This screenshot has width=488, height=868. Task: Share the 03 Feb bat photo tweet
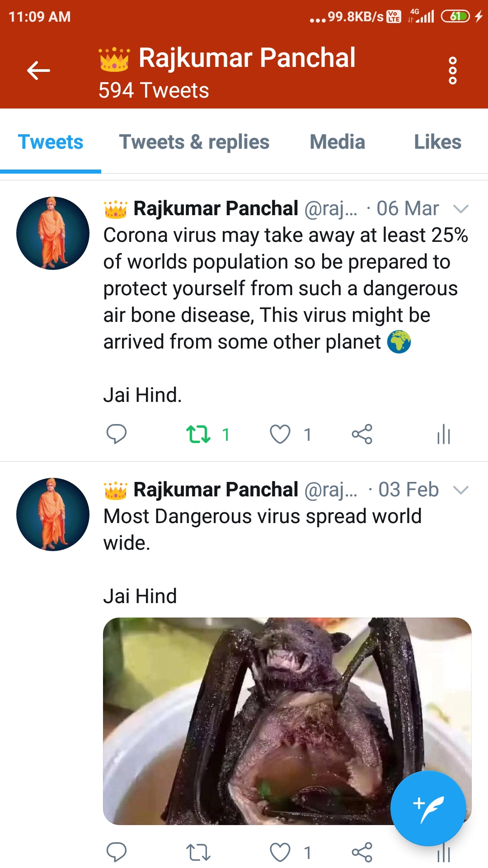pos(362,853)
